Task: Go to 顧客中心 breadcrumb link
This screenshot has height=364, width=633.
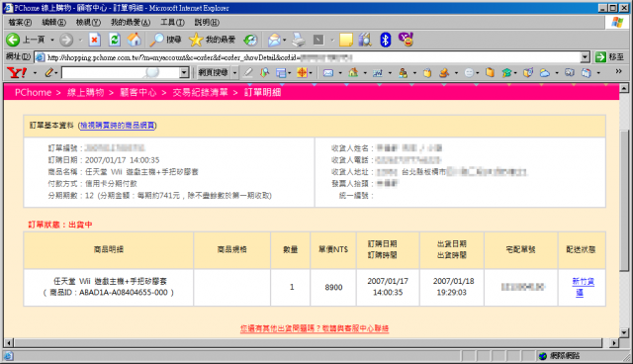Action: (138, 92)
